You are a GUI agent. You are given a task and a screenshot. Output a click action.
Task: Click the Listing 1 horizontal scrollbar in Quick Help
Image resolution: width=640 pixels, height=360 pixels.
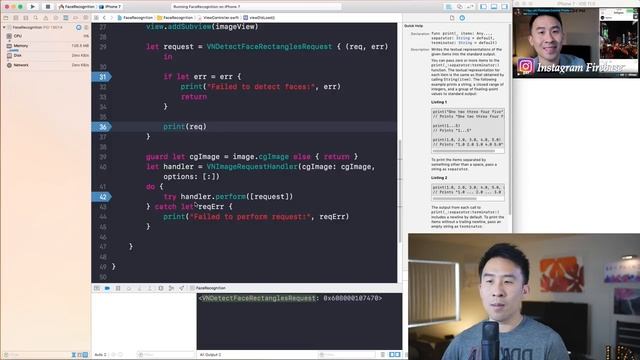(x=464, y=151)
